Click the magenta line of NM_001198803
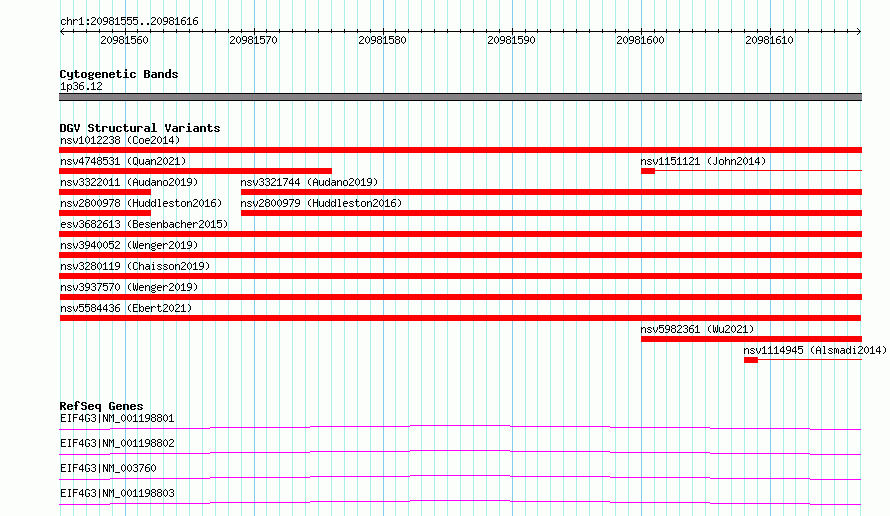This screenshot has width=890, height=516. (460, 502)
